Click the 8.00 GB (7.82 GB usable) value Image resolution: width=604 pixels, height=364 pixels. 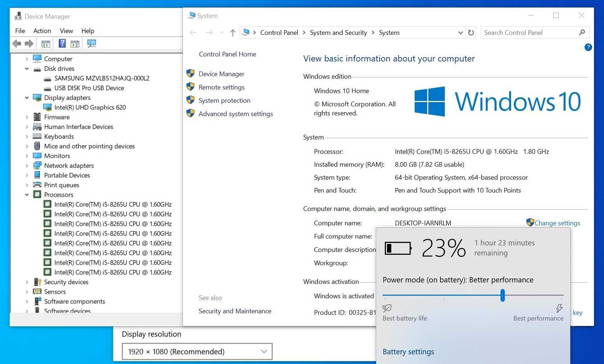[429, 165]
